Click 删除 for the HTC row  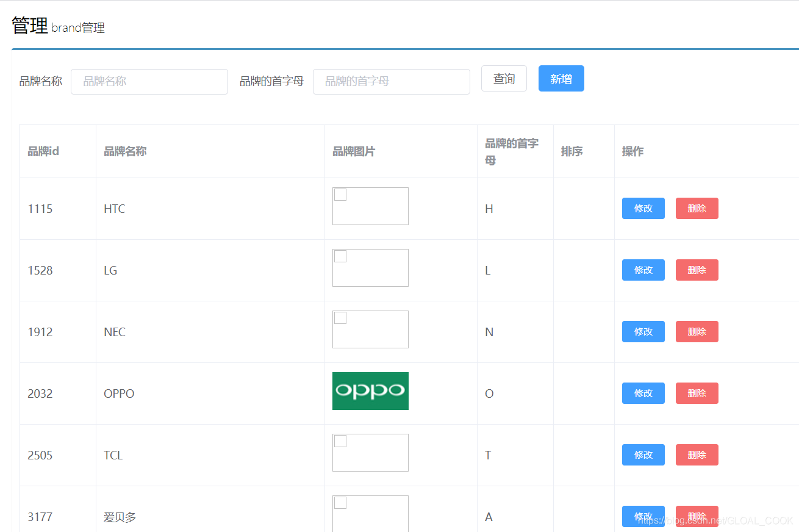tap(697, 209)
